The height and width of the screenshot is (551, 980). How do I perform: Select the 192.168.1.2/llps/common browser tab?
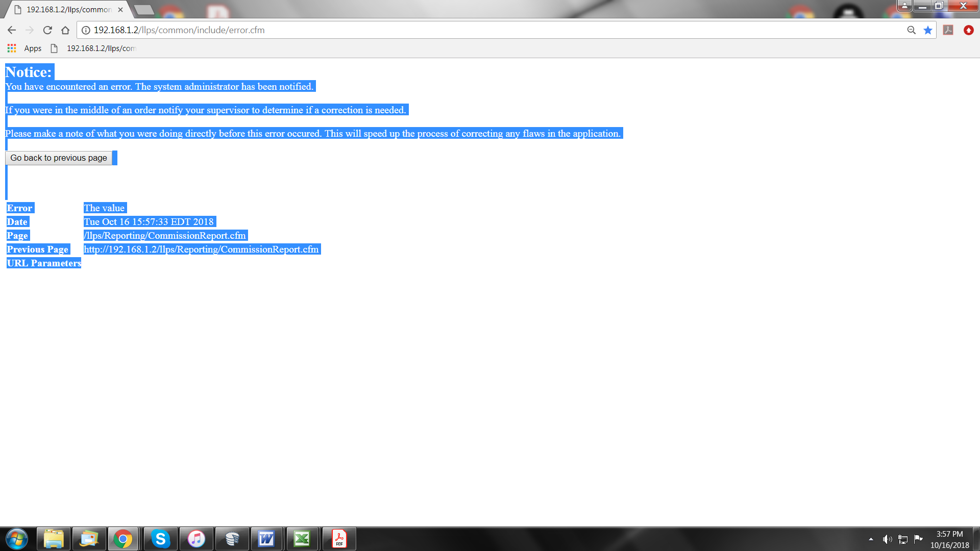68,10
